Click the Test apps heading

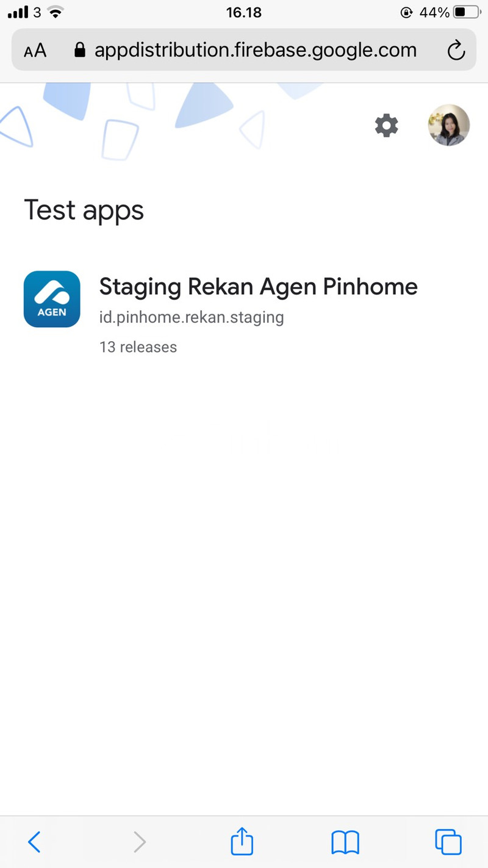tap(84, 210)
